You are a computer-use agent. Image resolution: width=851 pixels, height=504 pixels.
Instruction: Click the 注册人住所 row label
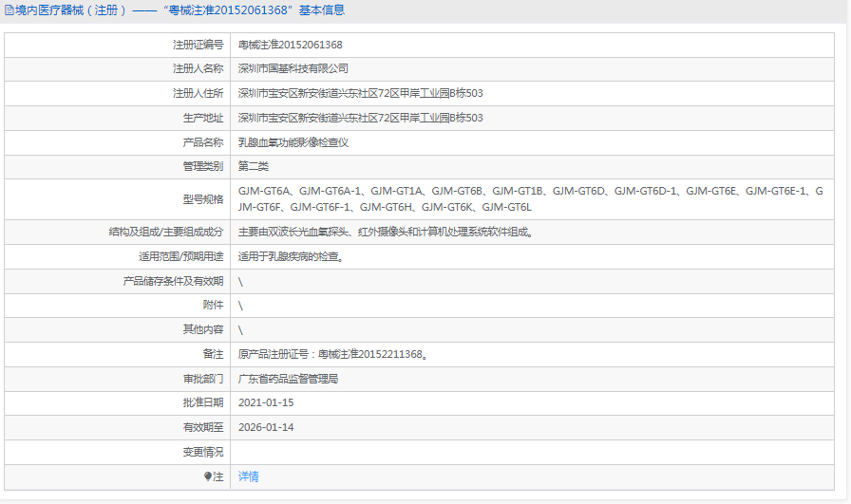pyautogui.click(x=199, y=93)
